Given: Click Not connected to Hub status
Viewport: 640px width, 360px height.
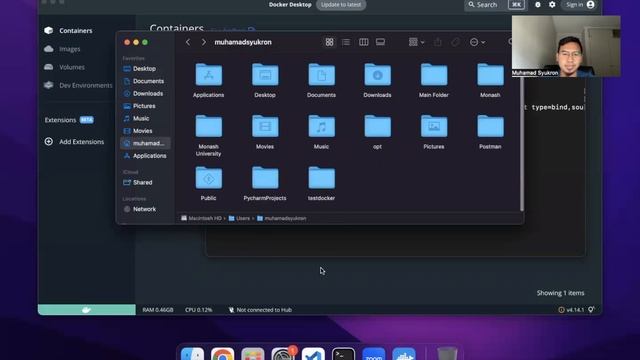Looking at the screenshot, I should [x=260, y=310].
